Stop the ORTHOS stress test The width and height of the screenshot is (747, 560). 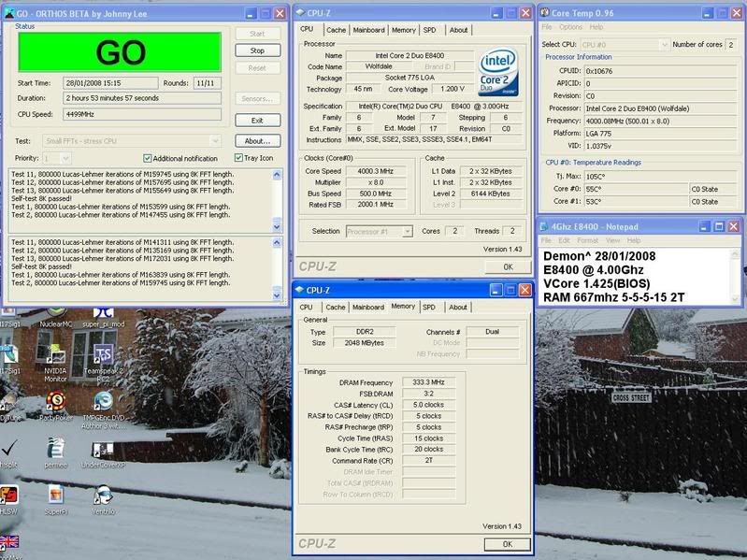pyautogui.click(x=257, y=50)
